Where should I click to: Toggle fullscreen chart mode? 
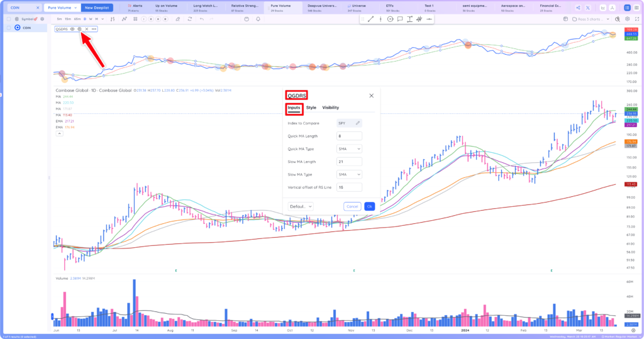tap(637, 19)
